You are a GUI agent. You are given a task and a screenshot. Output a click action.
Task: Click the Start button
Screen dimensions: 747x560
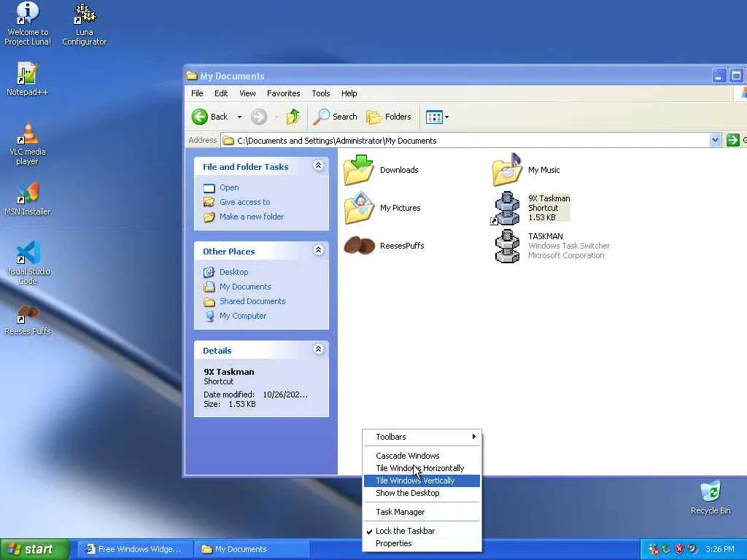[x=35, y=549]
